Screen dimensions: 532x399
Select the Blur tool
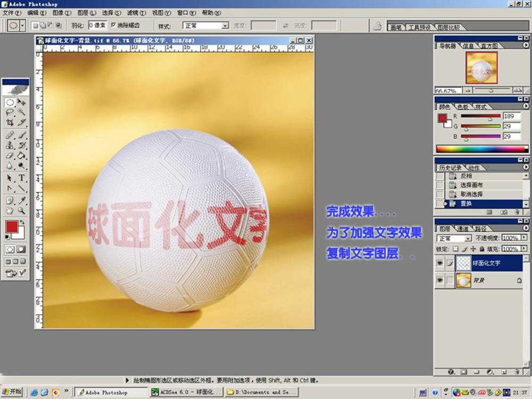10,165
